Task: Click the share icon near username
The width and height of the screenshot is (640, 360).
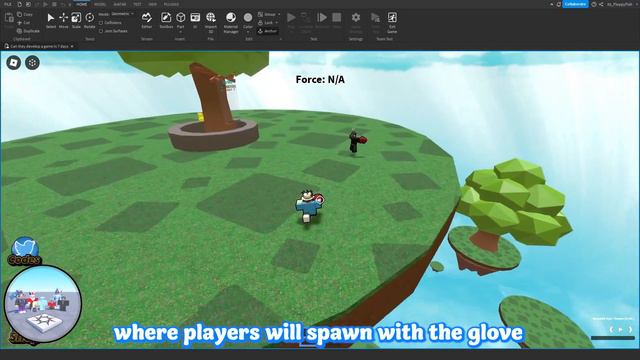Action: (601, 4)
